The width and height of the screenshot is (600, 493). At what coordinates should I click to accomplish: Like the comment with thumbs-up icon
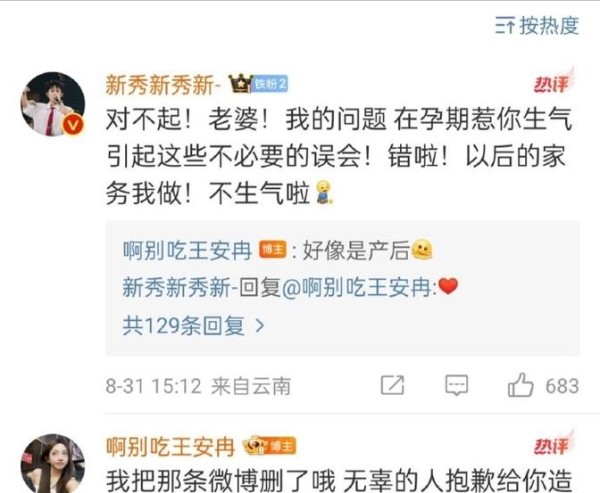(x=520, y=385)
